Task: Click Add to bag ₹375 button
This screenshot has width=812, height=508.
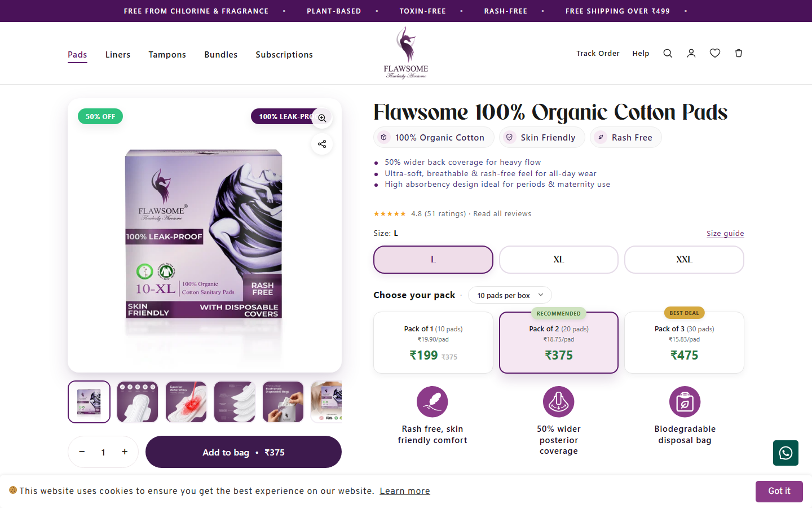Action: 244,452
